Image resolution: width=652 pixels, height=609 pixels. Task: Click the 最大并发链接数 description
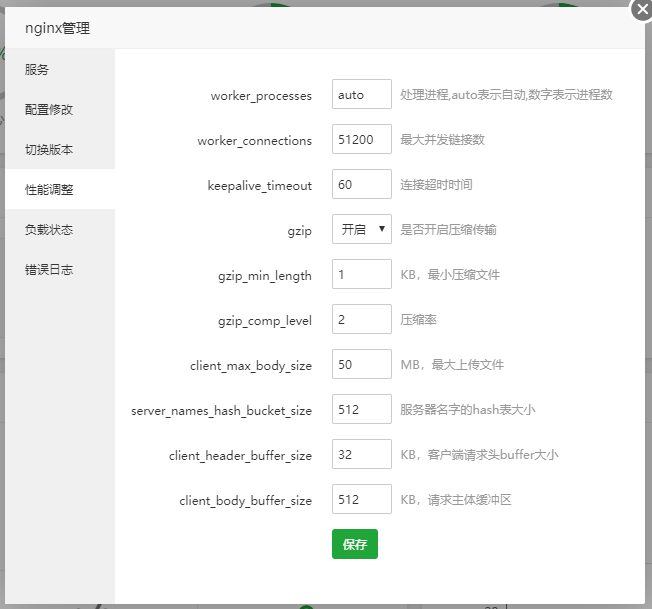442,139
